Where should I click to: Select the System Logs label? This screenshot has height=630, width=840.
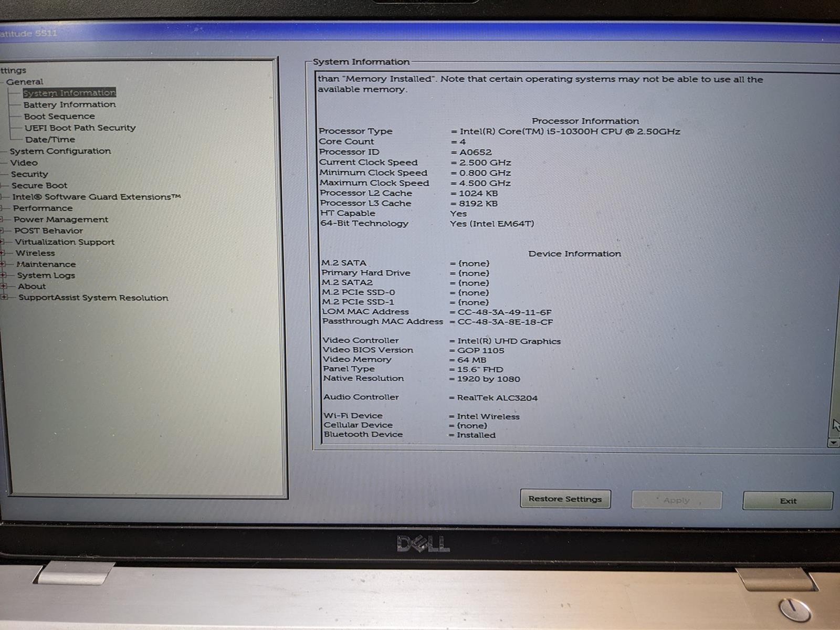tap(46, 275)
